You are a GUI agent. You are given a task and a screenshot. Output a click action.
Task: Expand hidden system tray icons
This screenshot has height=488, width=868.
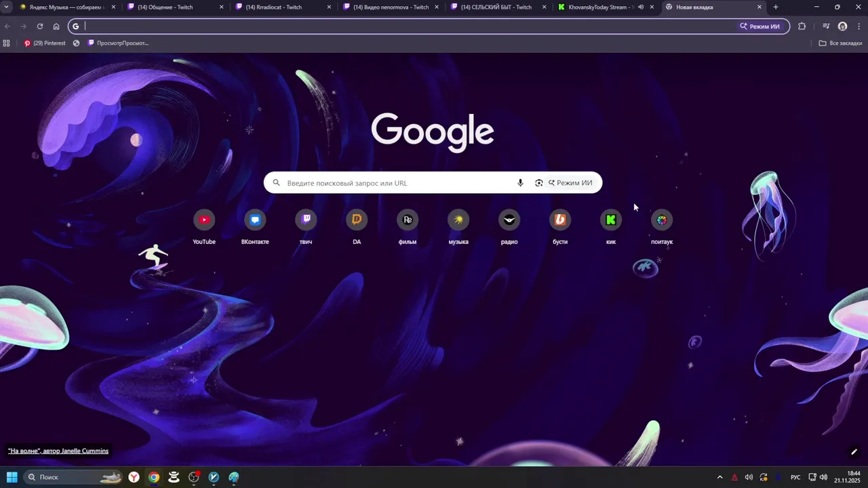coord(719,477)
